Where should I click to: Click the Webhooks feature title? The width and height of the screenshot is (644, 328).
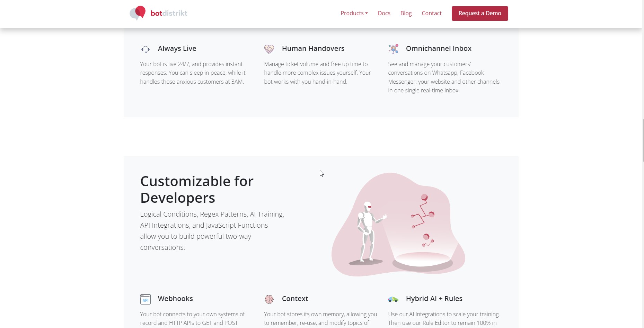175,299
